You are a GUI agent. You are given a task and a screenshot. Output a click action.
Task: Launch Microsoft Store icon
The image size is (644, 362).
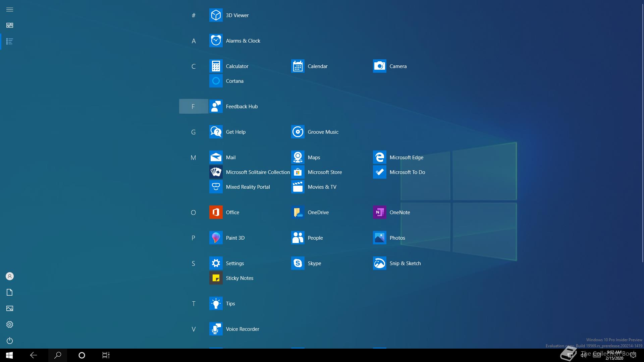point(298,172)
